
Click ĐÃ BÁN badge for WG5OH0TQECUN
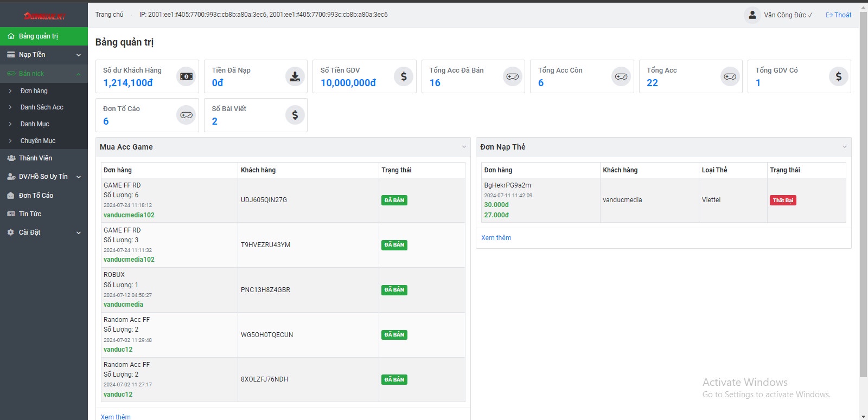[394, 335]
